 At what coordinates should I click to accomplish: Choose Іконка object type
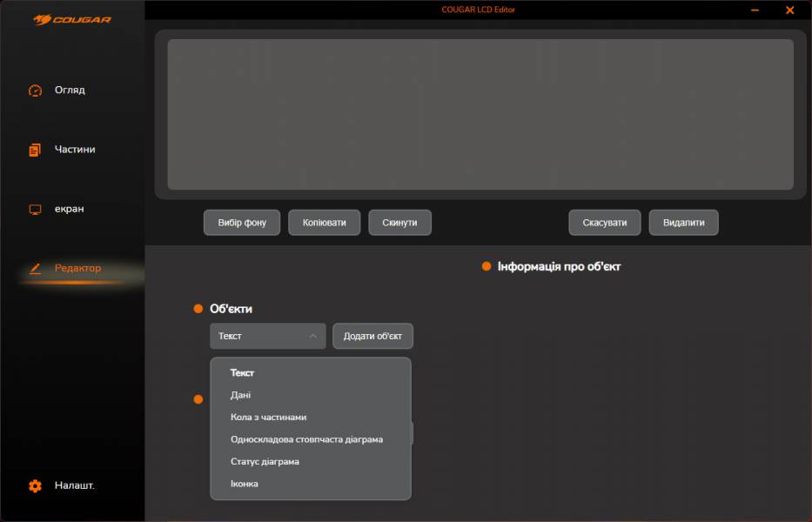(245, 484)
